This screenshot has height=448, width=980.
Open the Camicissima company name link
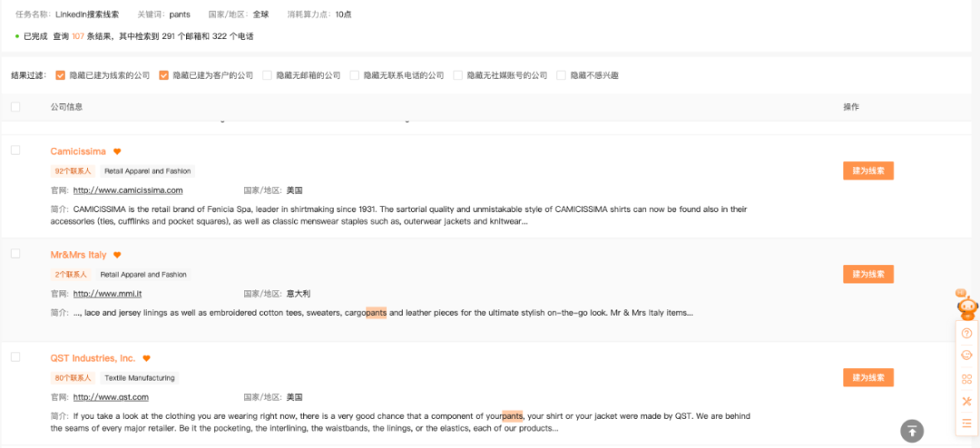78,151
